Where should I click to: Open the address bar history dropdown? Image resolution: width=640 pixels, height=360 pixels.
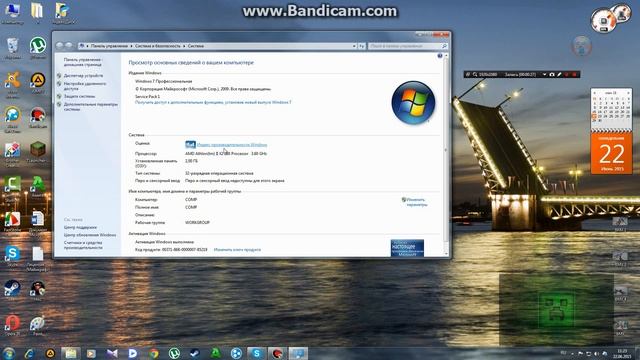click(354, 46)
